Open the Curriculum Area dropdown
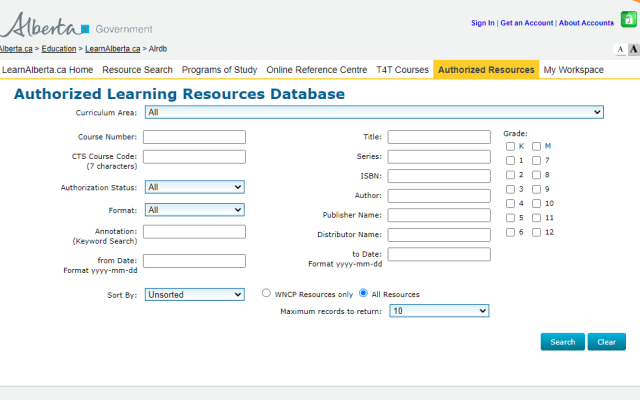Image resolution: width=640 pixels, height=400 pixels. click(x=374, y=112)
